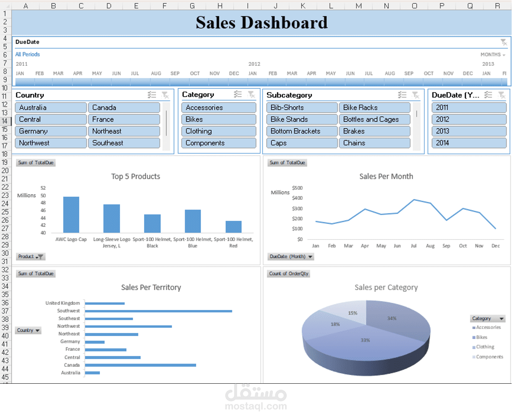Open the MONTHS dropdown on the timeline

[492, 54]
